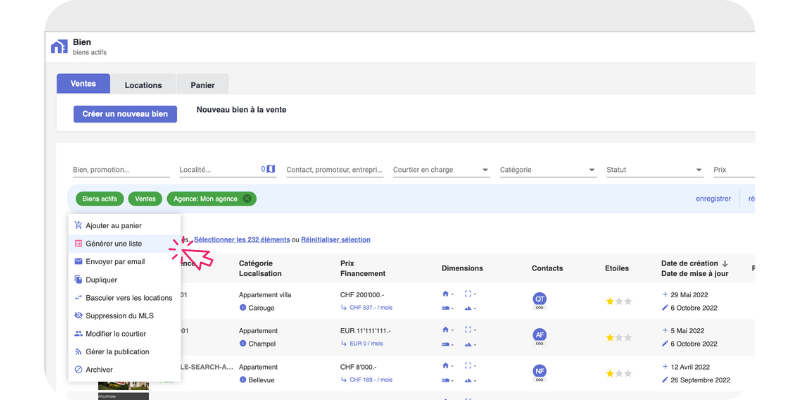This screenshot has height=400, width=800.
Task: Open the Catégorie filter dropdown
Action: tap(591, 170)
